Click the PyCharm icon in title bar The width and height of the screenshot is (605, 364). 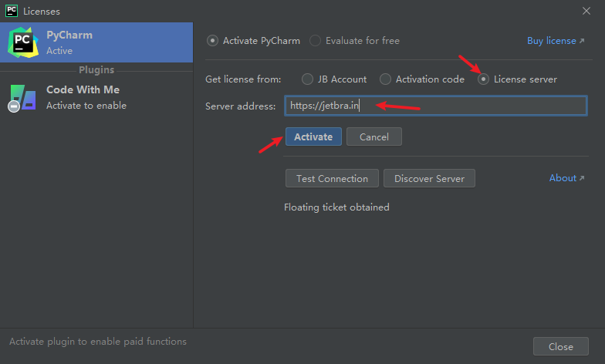pyautogui.click(x=11, y=11)
